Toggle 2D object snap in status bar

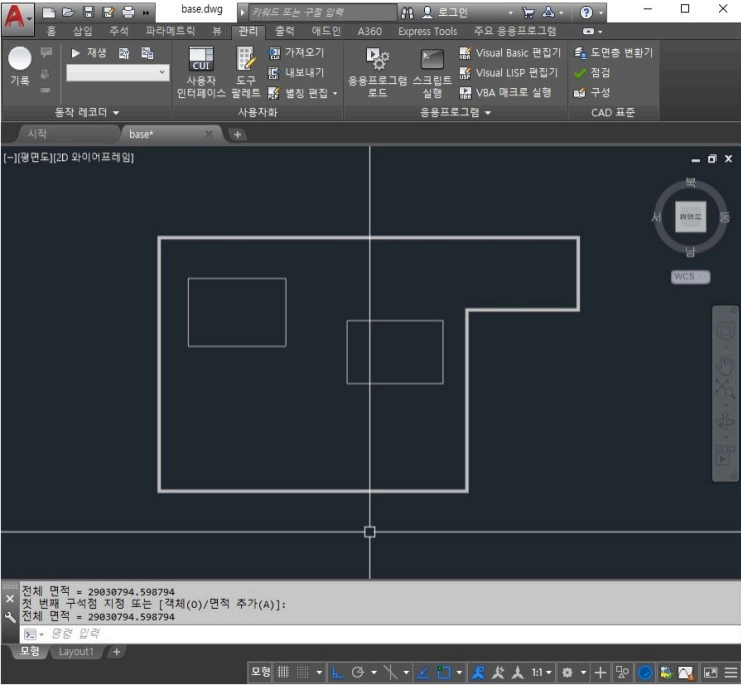tap(444, 672)
